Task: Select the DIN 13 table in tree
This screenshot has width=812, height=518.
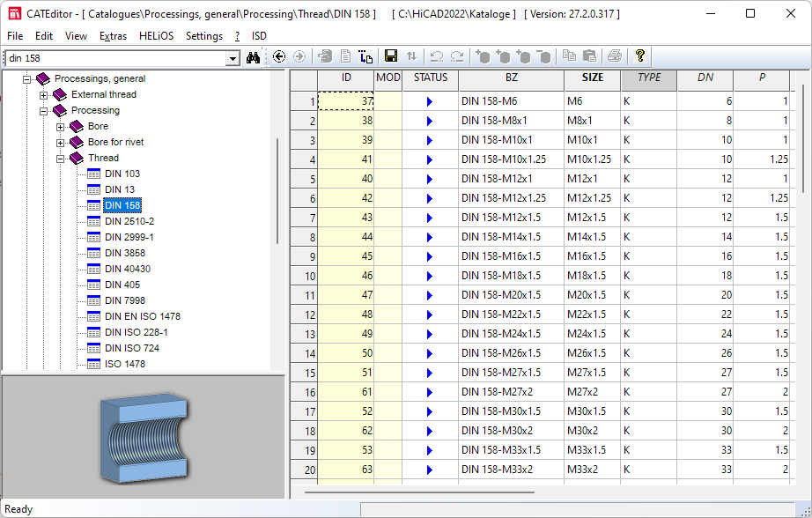Action: pos(120,189)
